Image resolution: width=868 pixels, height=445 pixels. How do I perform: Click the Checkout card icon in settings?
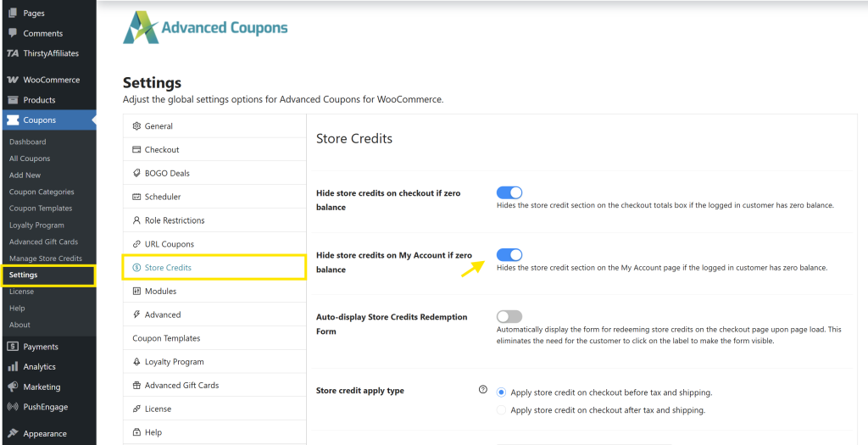(x=136, y=150)
